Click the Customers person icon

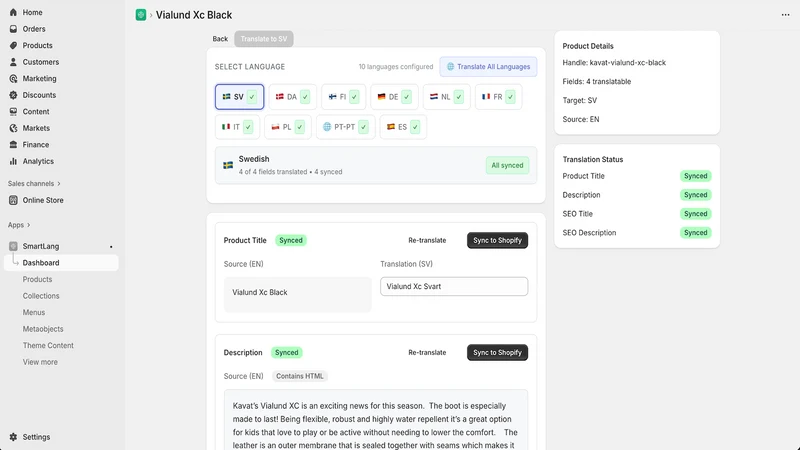(x=13, y=62)
